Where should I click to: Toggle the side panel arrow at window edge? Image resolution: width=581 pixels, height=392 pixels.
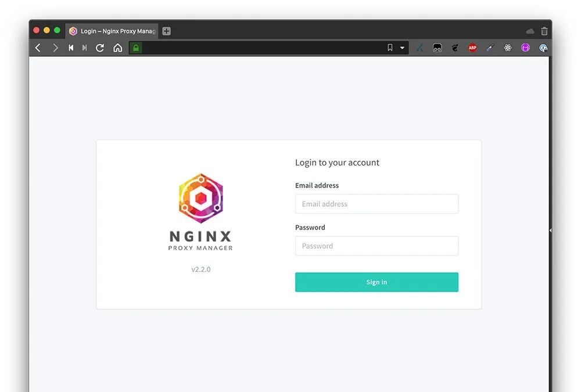551,231
